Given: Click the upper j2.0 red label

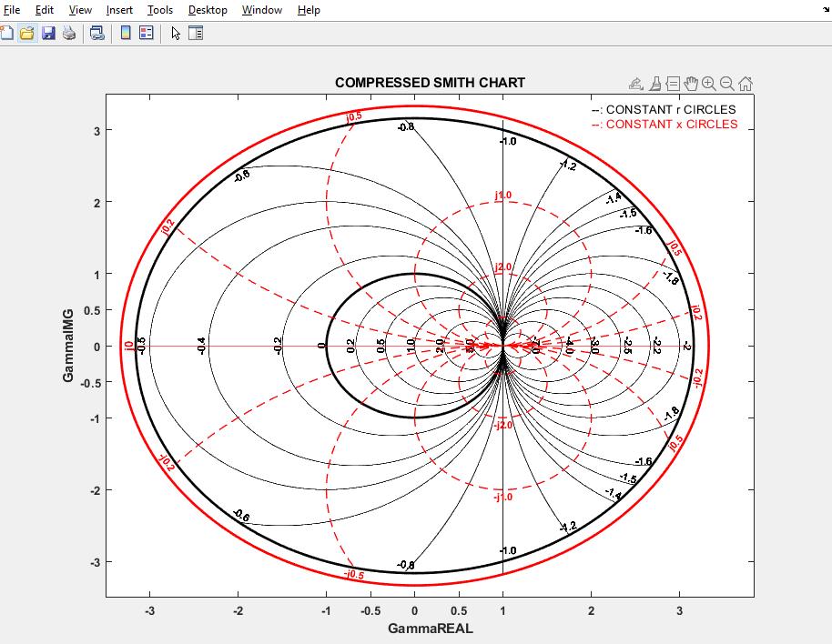Looking at the screenshot, I should (x=503, y=267).
